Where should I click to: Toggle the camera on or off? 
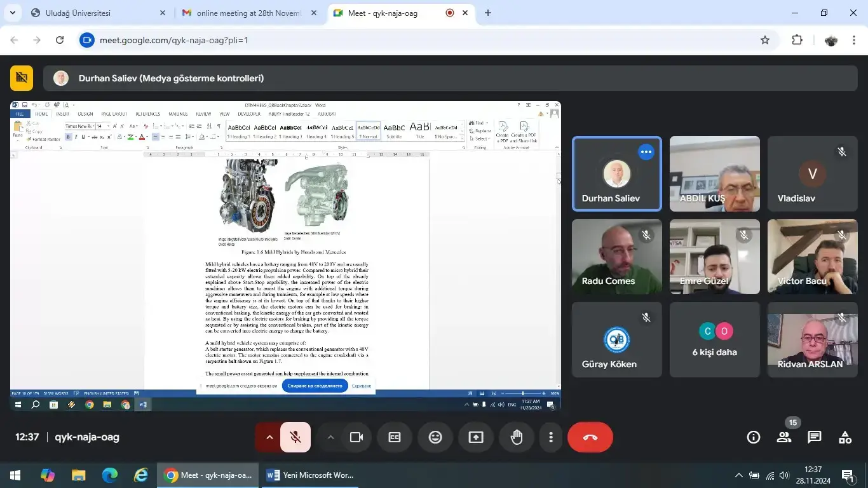[x=356, y=437]
